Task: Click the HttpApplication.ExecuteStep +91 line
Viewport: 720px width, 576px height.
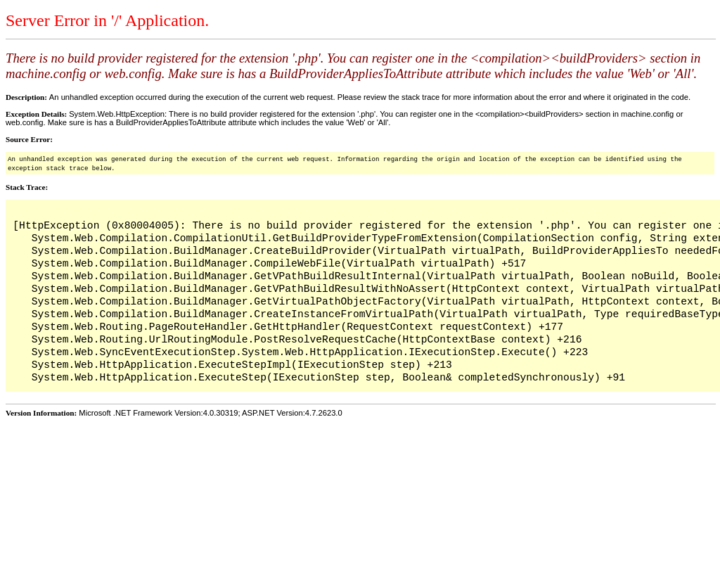Action: (x=328, y=378)
